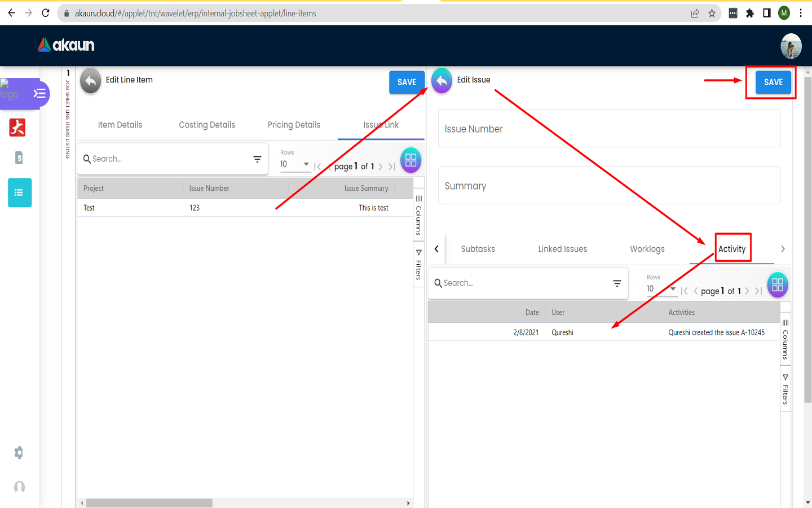Screen dimensions: 812x508
Task: Click the horizontal scrollbar in Issue Link table
Action: click(x=149, y=503)
